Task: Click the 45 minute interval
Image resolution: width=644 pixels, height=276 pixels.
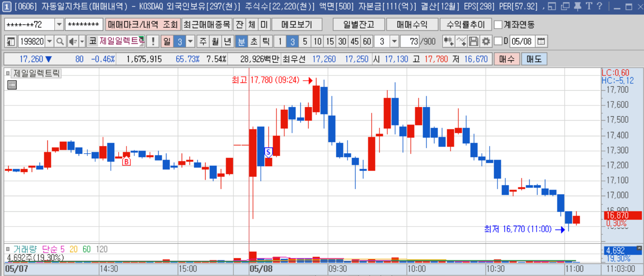Action: point(355,42)
